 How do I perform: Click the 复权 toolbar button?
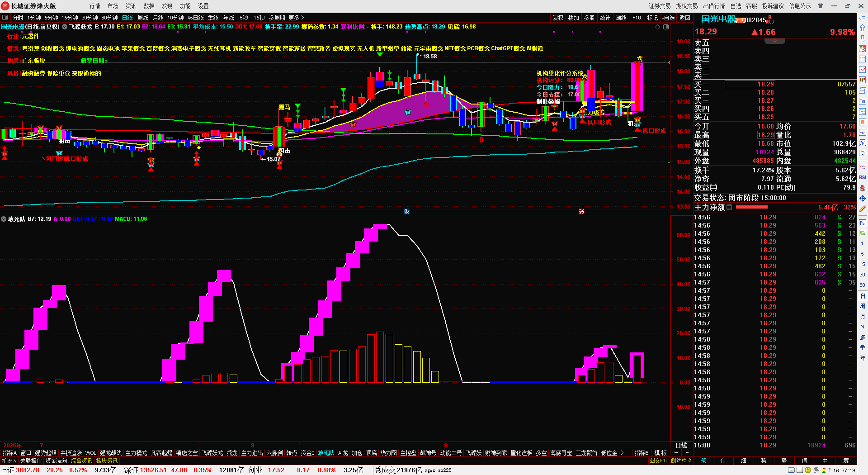point(558,18)
